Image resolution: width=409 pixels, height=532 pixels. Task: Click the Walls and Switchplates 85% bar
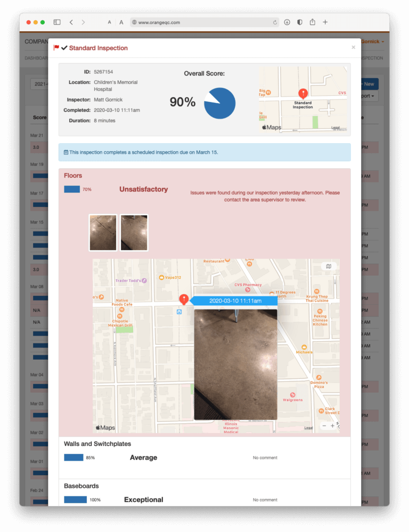pos(73,458)
